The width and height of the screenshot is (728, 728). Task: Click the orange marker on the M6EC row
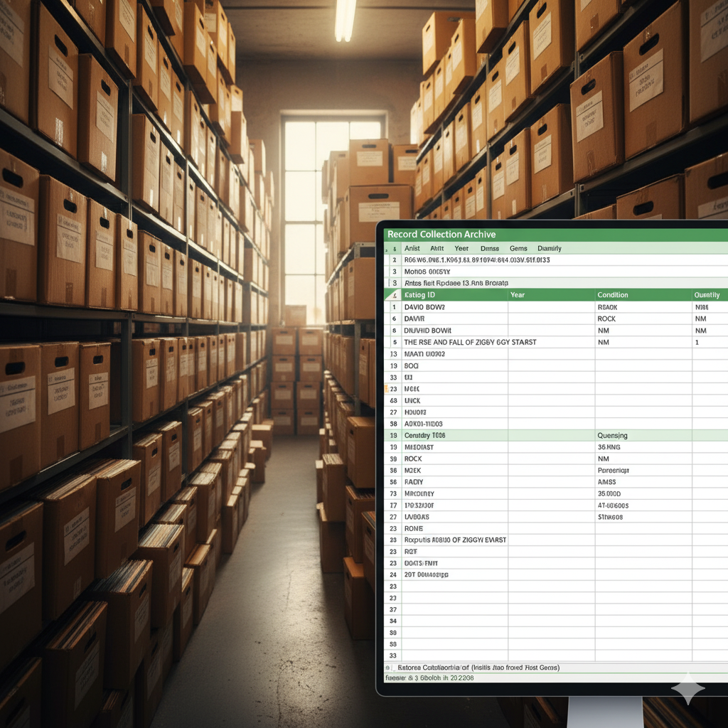click(x=386, y=389)
